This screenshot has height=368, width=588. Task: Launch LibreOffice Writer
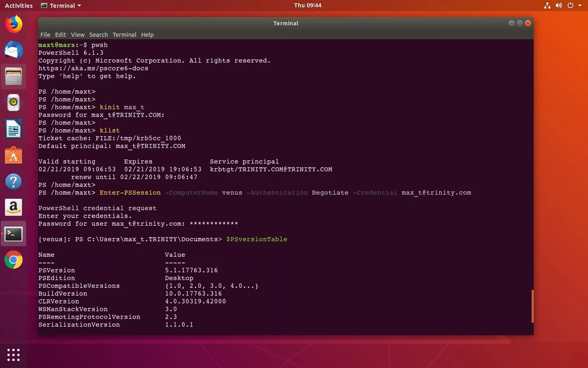[x=13, y=129]
